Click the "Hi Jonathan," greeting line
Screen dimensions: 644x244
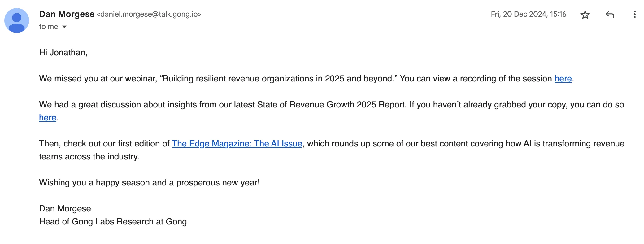63,53
